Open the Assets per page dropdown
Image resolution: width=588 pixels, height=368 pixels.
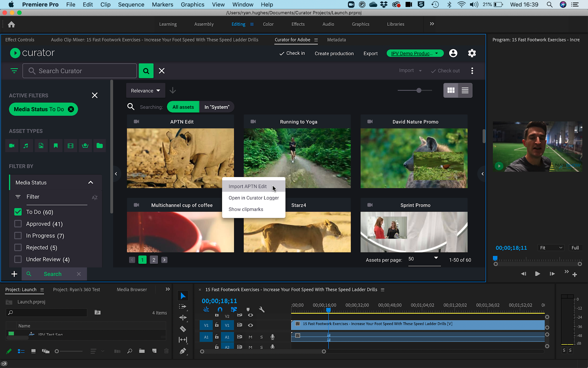[424, 259]
